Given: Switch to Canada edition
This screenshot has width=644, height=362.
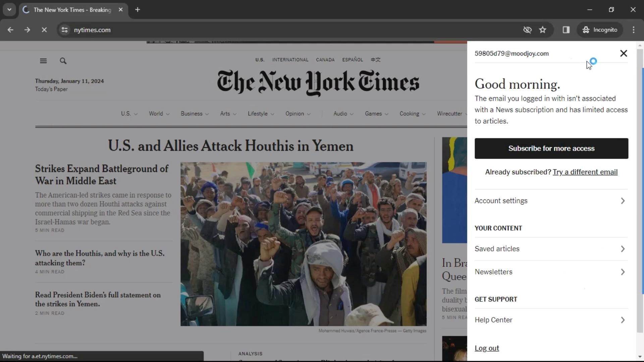Looking at the screenshot, I should 325,60.
